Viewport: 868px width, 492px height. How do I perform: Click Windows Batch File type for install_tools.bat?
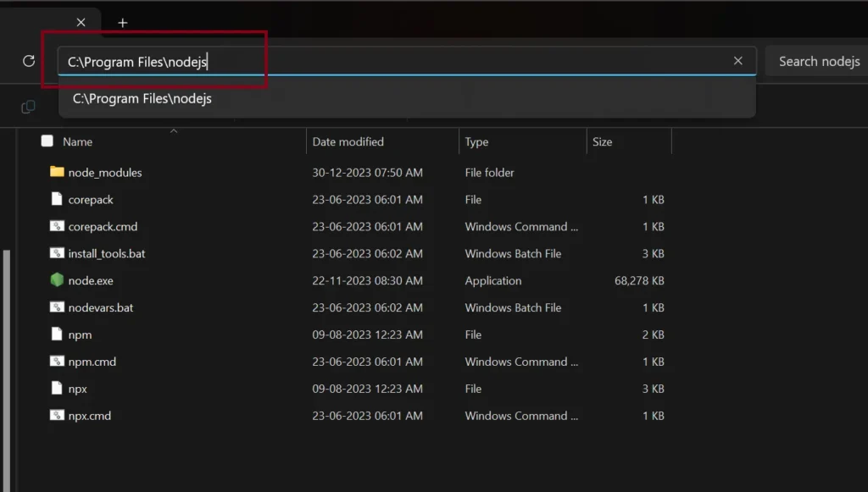click(x=513, y=254)
